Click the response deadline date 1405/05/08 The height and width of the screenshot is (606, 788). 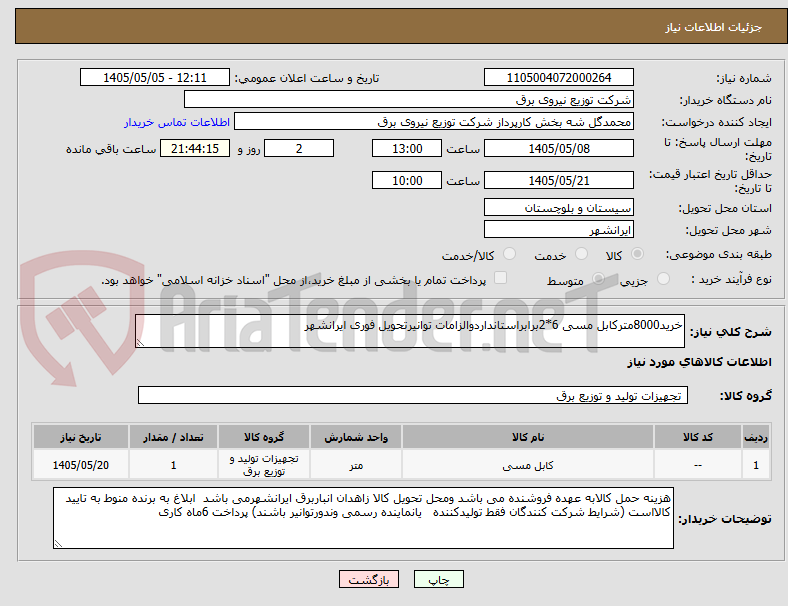(x=558, y=148)
